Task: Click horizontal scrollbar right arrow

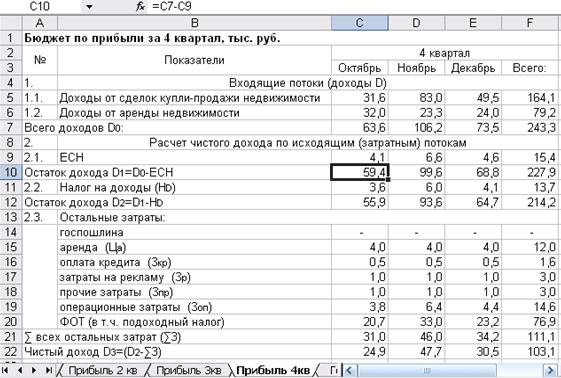Action: click(x=550, y=370)
